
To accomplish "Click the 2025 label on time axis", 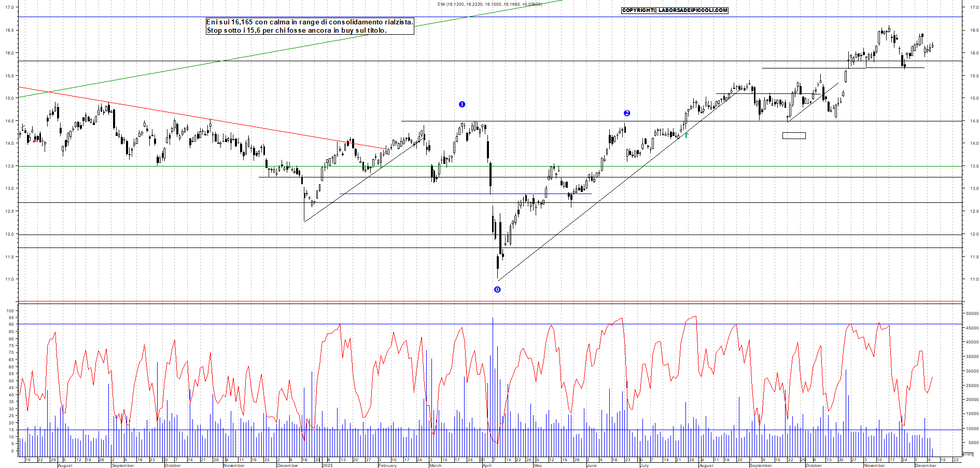I will pyautogui.click(x=327, y=465).
